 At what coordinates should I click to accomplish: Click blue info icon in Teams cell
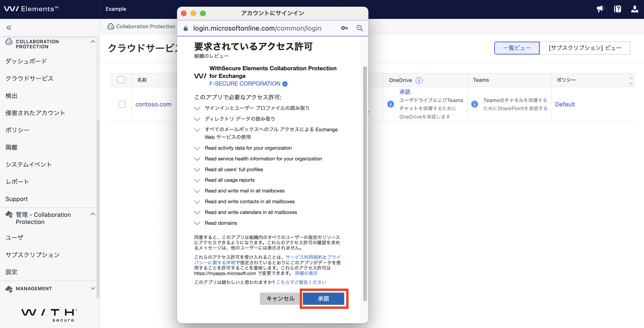(474, 104)
